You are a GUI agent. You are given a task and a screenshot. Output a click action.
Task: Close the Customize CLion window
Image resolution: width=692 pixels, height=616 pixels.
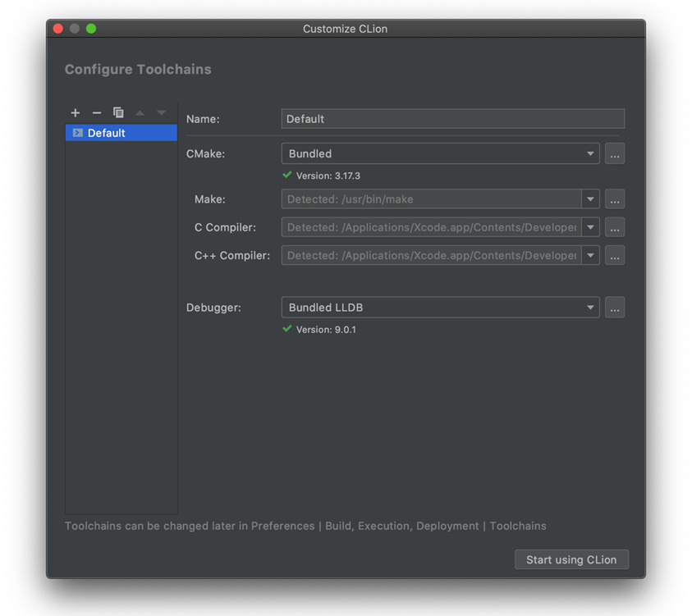click(57, 29)
